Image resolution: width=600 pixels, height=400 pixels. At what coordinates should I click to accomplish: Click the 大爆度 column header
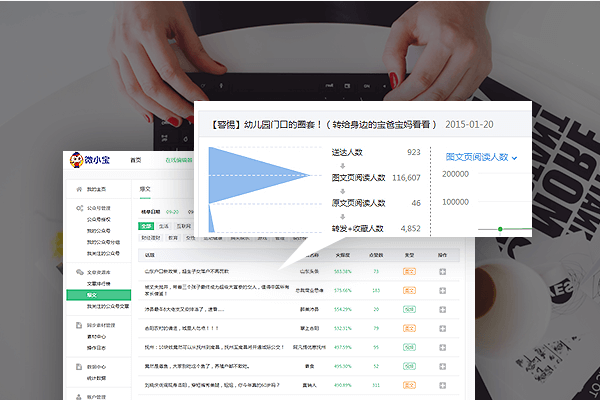click(342, 256)
